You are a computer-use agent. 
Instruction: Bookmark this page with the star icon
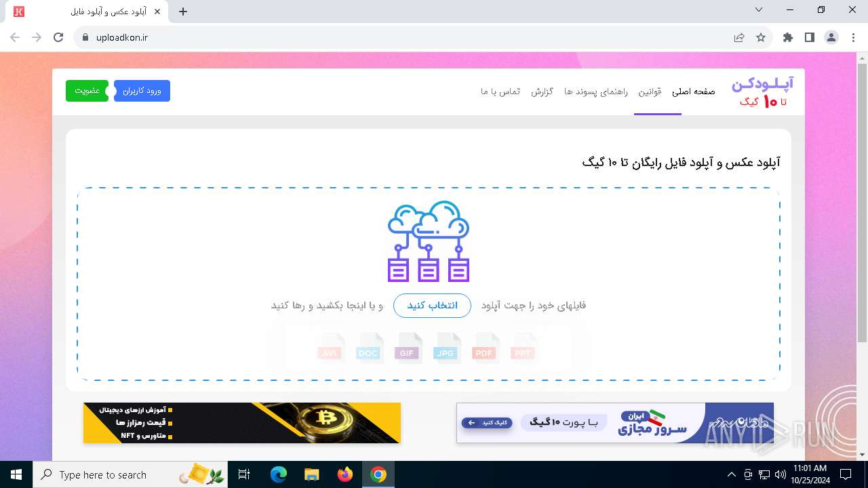(761, 38)
